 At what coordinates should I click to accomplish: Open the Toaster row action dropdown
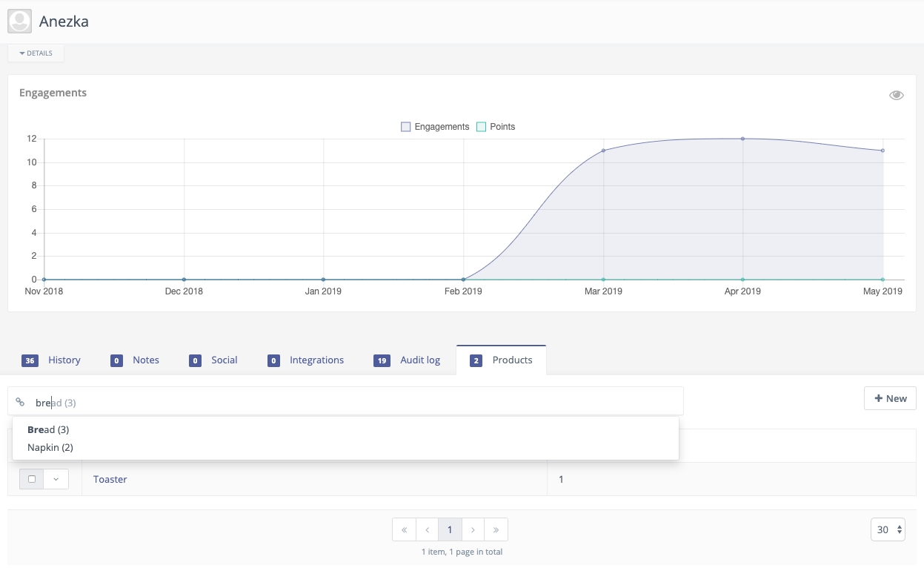pyautogui.click(x=56, y=479)
